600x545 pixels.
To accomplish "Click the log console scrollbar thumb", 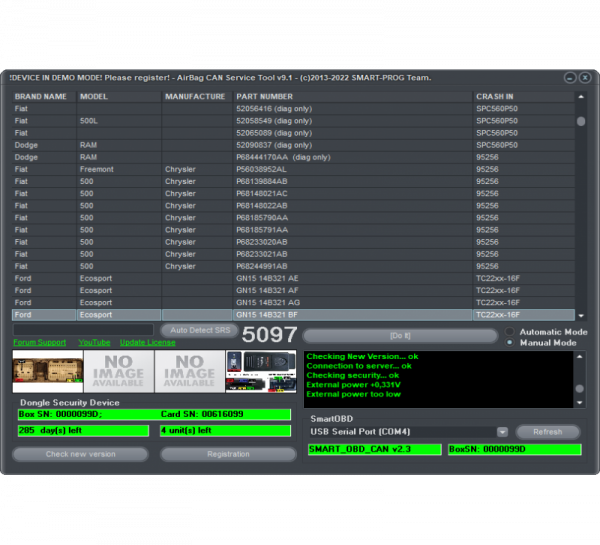I will click(580, 388).
